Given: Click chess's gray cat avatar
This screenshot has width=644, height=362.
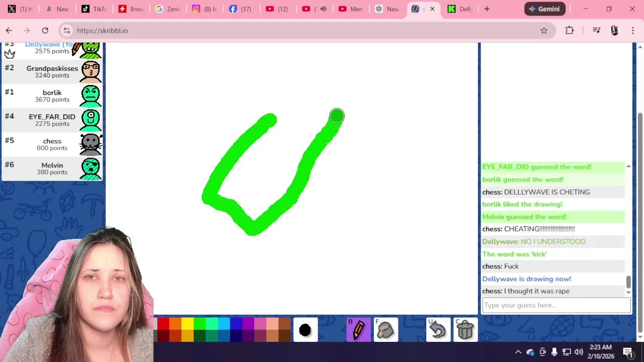Looking at the screenshot, I should click(91, 144).
